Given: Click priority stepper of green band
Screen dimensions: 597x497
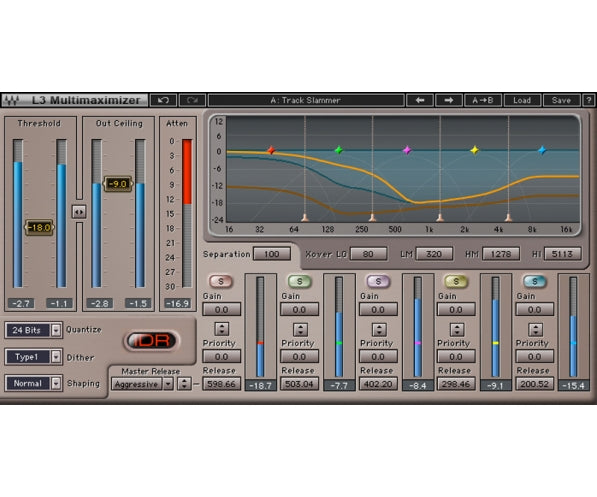Looking at the screenshot, I should tap(300, 329).
